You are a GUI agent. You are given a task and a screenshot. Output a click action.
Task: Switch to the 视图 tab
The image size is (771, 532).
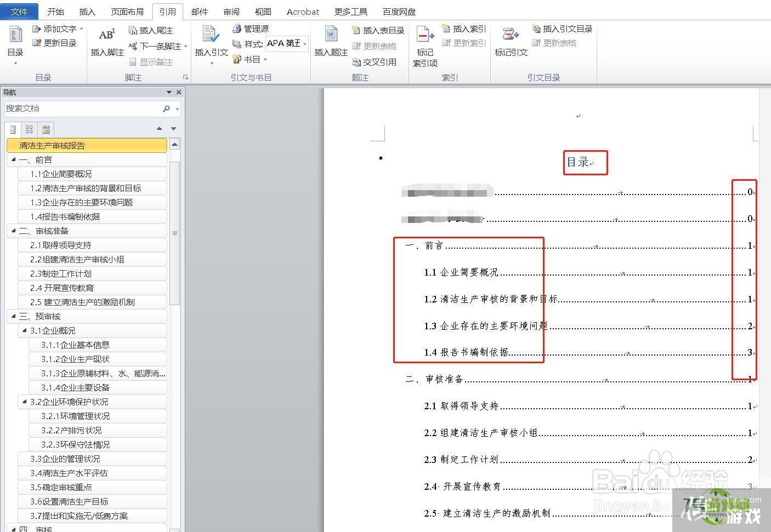click(263, 11)
